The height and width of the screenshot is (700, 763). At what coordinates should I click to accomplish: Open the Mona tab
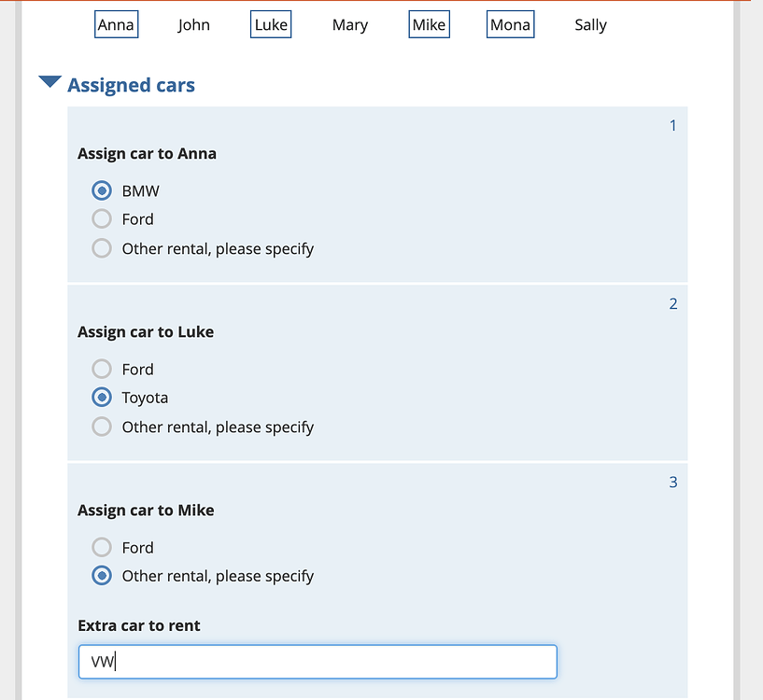[x=510, y=24]
